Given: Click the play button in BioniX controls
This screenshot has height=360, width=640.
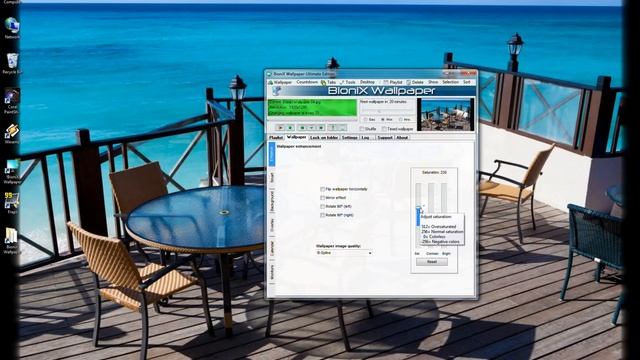Looking at the screenshot, I should (280, 128).
